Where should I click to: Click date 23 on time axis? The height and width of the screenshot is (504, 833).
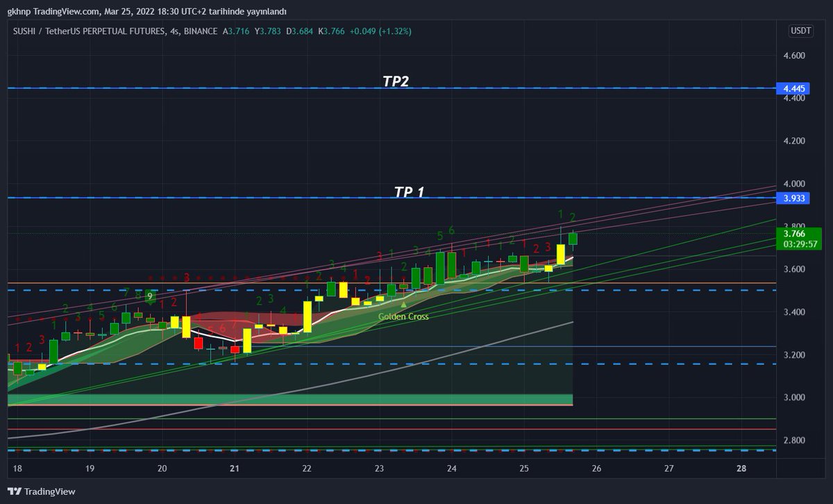pyautogui.click(x=379, y=469)
